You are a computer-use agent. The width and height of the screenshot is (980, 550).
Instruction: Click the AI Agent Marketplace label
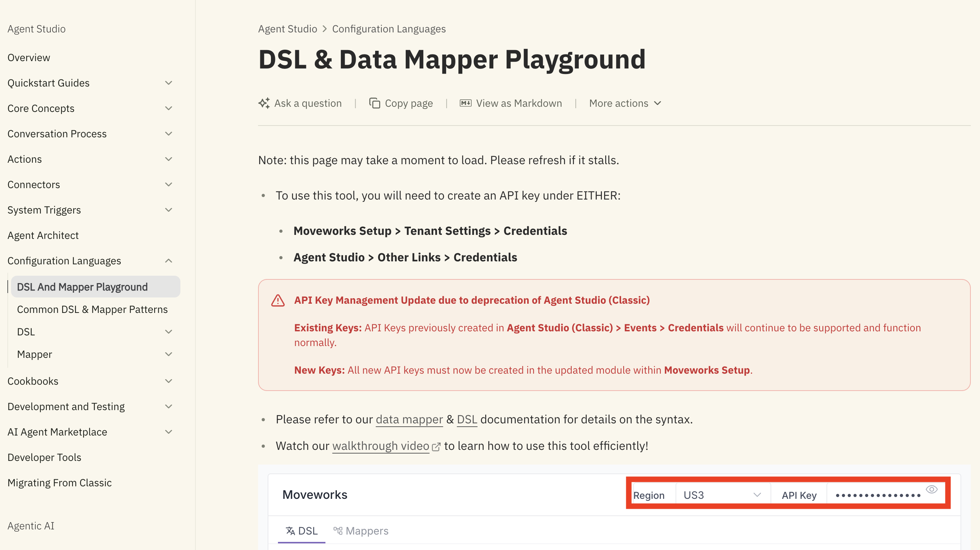click(57, 432)
